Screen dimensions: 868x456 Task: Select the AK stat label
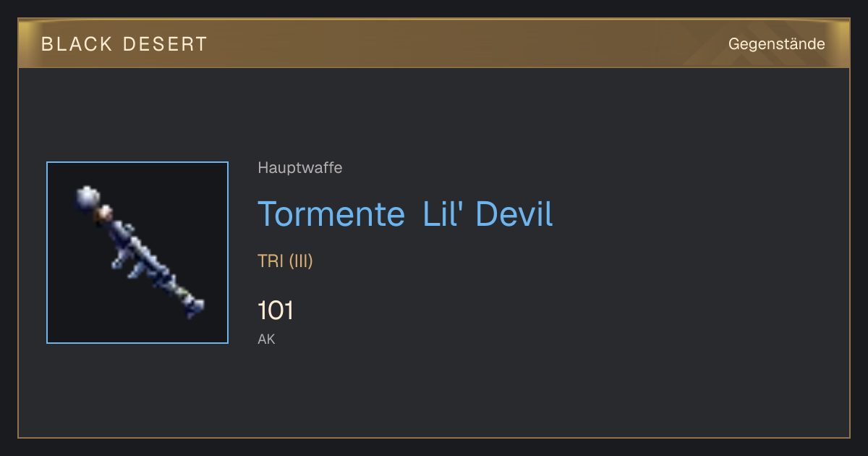[x=266, y=339]
